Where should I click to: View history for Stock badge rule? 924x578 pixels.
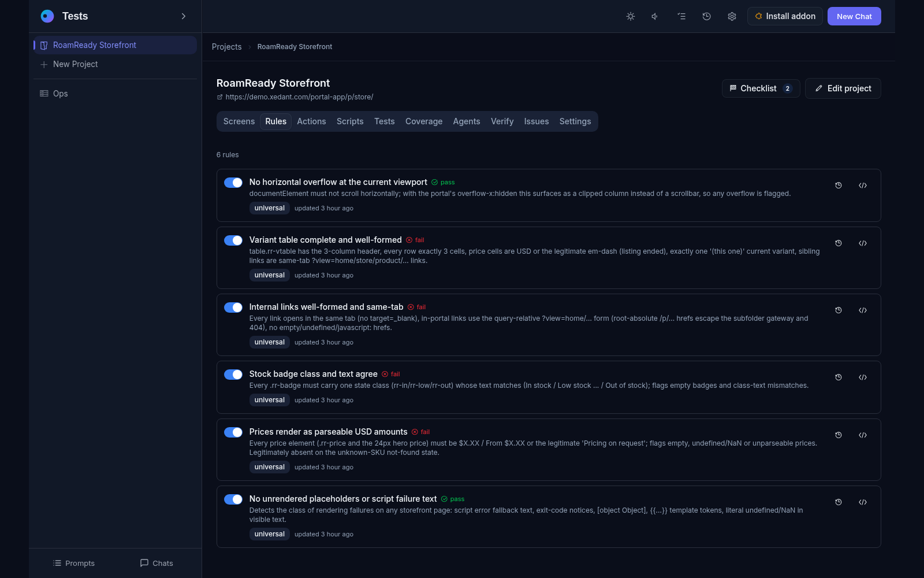point(839,377)
